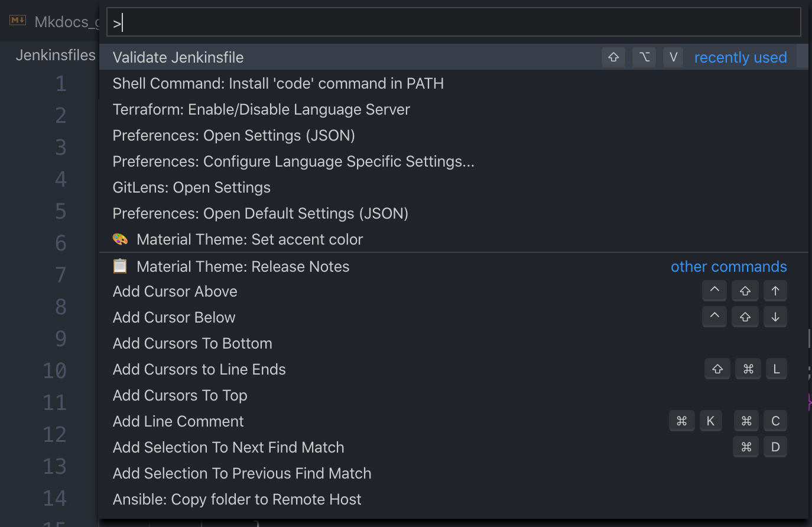Click the up-arrow key badge on Add Cursor Above

pyautogui.click(x=775, y=291)
